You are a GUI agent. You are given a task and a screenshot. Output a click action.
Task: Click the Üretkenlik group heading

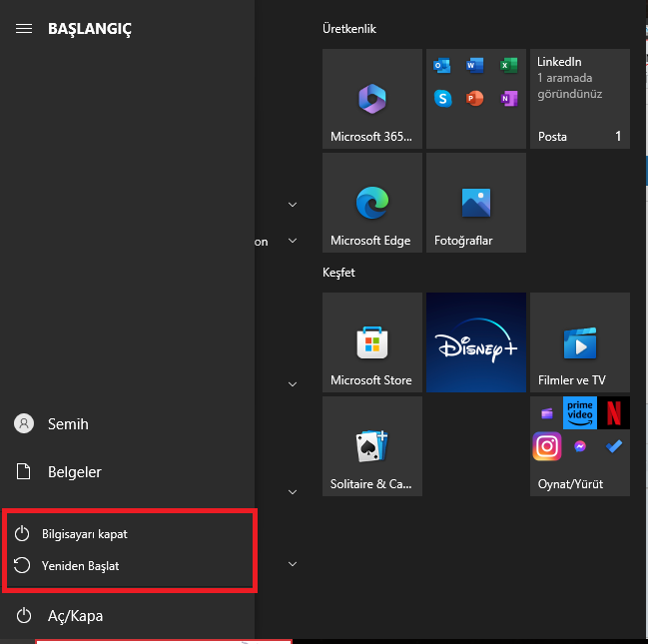click(x=349, y=29)
